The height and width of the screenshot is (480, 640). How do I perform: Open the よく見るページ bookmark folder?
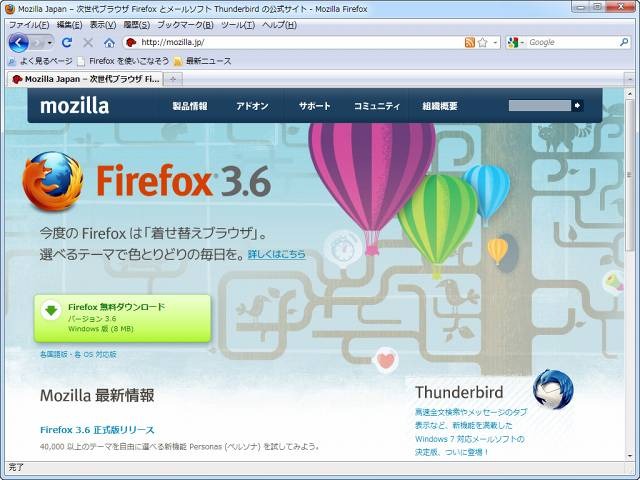coord(40,61)
